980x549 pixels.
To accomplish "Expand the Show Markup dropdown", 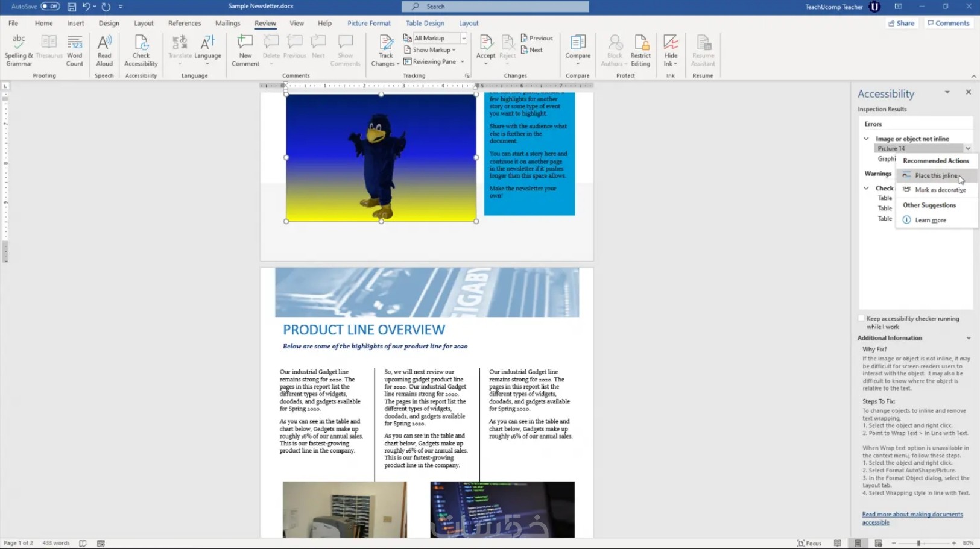I will (434, 50).
